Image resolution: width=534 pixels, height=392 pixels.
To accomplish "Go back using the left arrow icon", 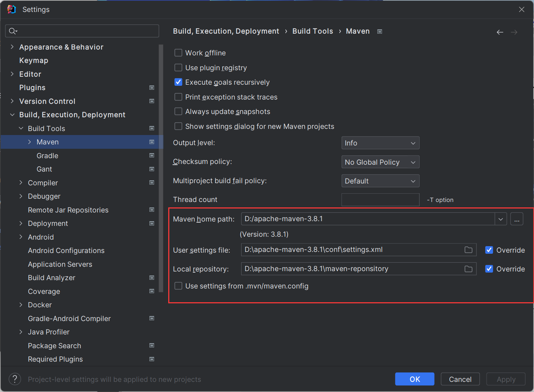I will (500, 32).
